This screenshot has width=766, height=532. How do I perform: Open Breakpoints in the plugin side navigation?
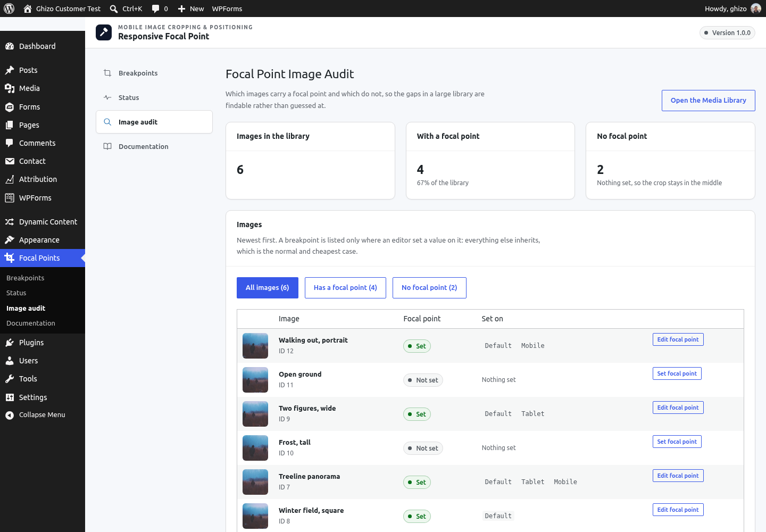[x=154, y=73]
